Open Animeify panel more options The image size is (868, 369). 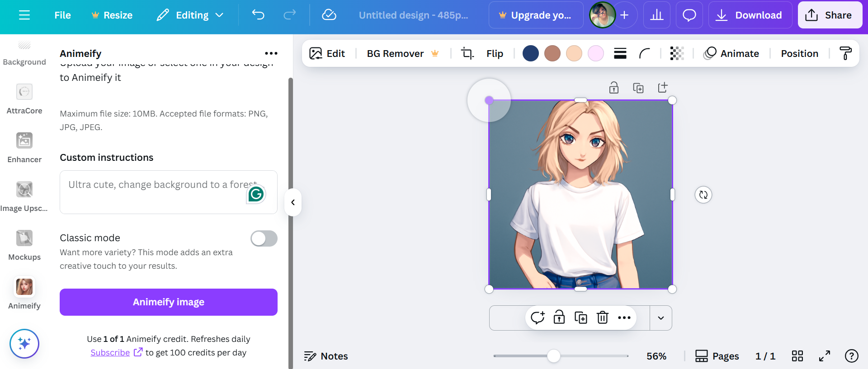pyautogui.click(x=271, y=53)
